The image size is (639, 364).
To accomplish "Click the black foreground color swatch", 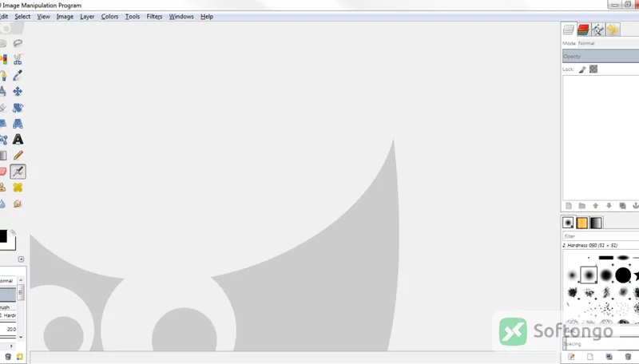I will tap(3, 236).
